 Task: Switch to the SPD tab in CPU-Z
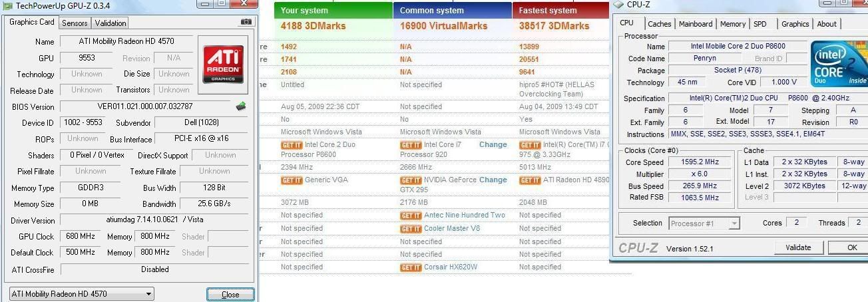(x=760, y=24)
